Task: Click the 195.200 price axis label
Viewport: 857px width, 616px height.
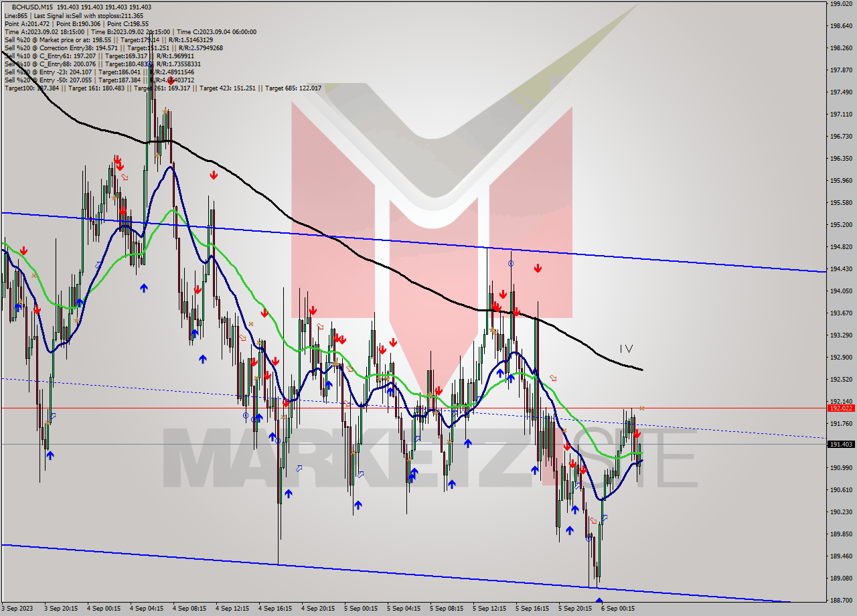Action: [841, 224]
